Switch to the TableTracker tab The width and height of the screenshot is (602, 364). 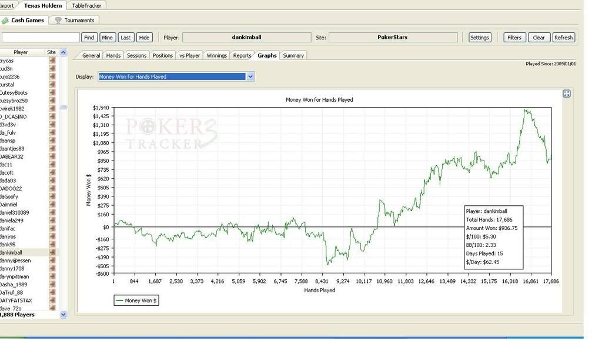[86, 5]
